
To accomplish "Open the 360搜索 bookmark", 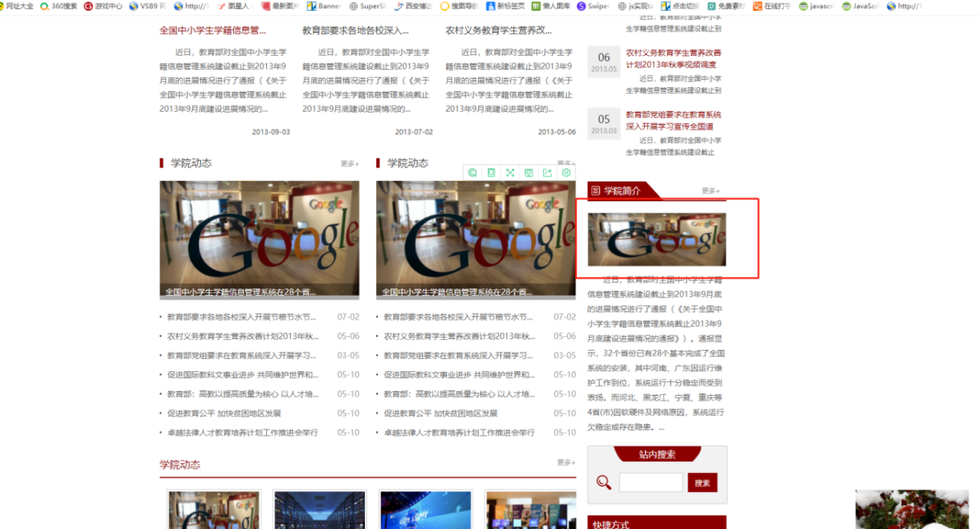I will [58, 6].
